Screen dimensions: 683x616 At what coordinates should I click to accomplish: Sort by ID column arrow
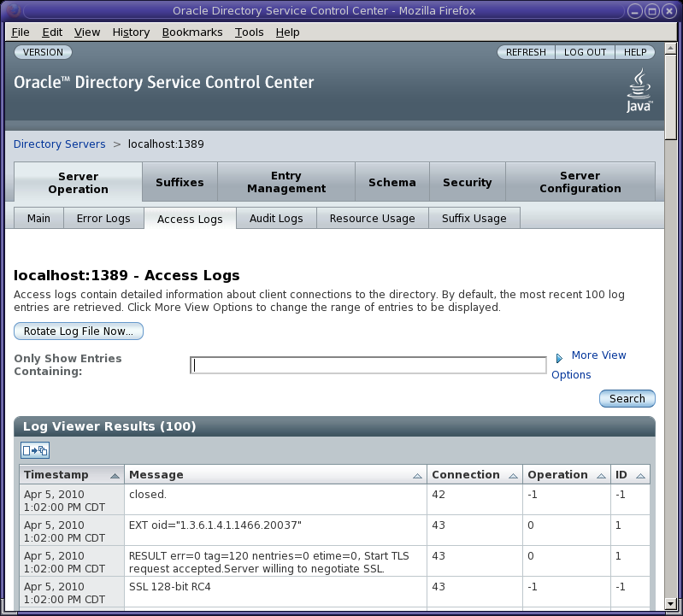640,476
